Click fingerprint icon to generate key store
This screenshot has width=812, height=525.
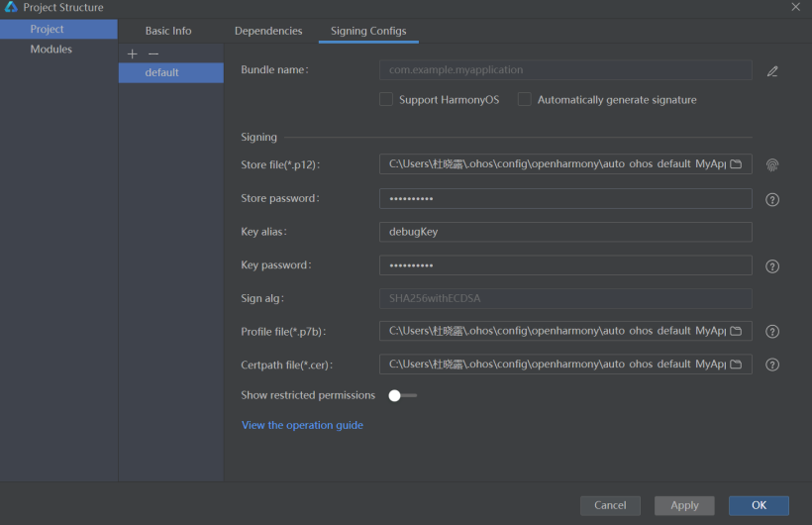click(772, 164)
